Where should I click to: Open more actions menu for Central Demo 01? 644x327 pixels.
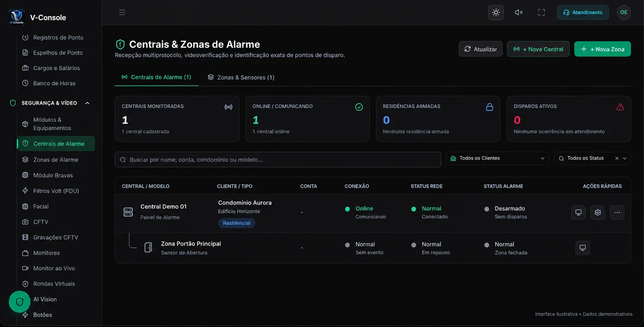[617, 212]
